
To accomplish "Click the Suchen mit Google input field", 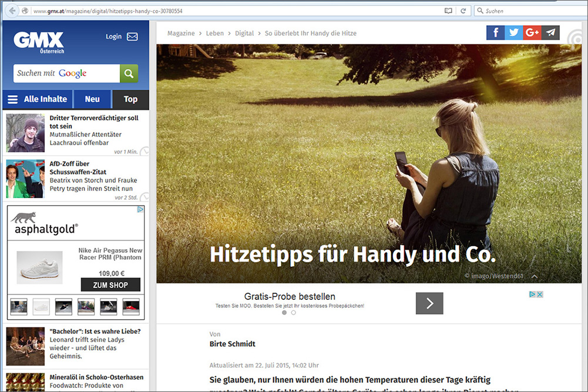I will (x=67, y=73).
